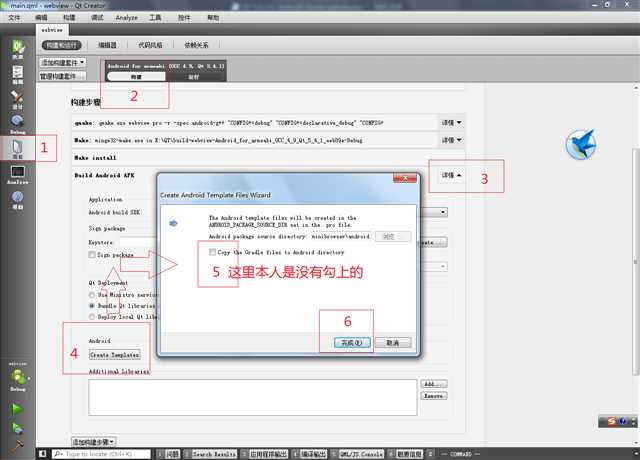
Task: Open the add kit dropdown
Action: point(62,62)
